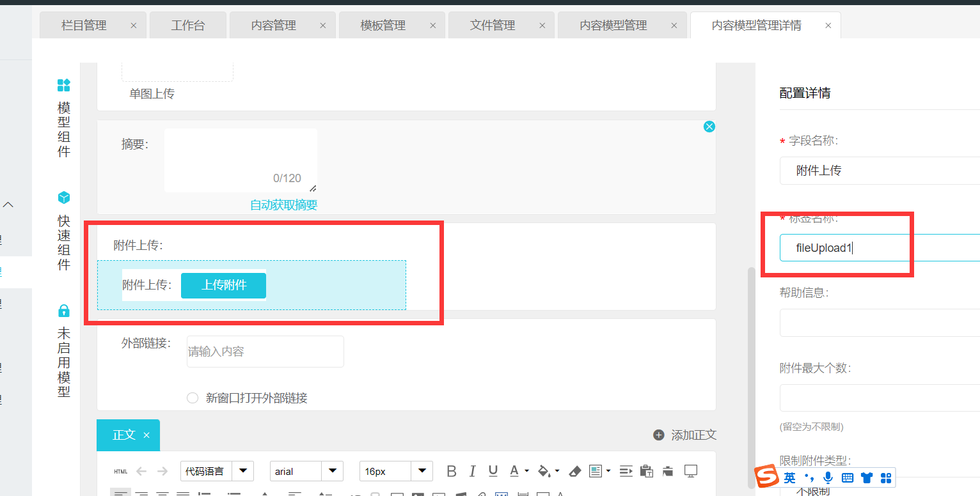
Task: Clear formatting with the eraser icon
Action: (574, 472)
